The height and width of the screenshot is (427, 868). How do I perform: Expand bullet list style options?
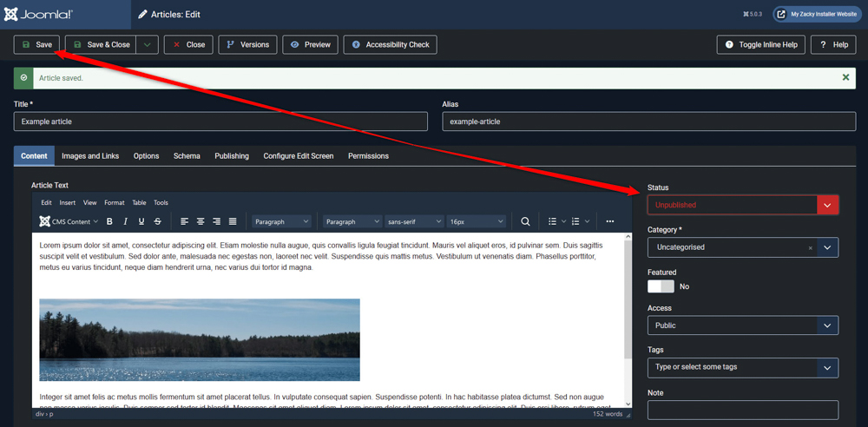pyautogui.click(x=563, y=221)
